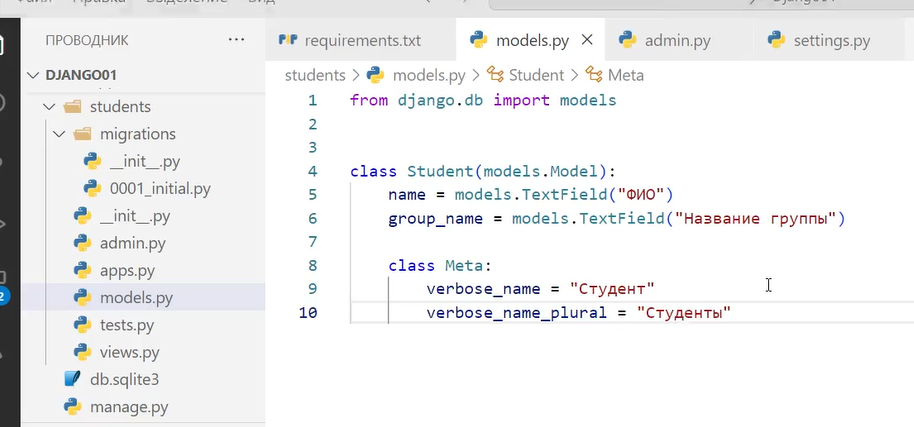Collapse the students folder chevron
This screenshot has width=914, height=427.
pos(46,107)
